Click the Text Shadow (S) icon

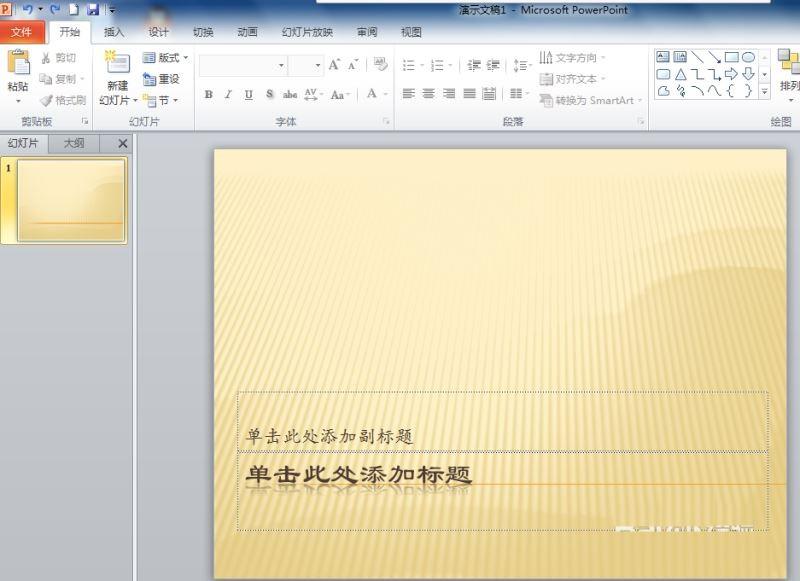[268, 94]
